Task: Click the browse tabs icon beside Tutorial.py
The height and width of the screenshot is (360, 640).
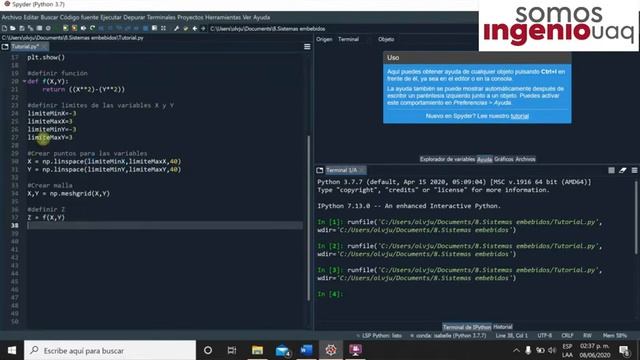Action: pos(5,47)
